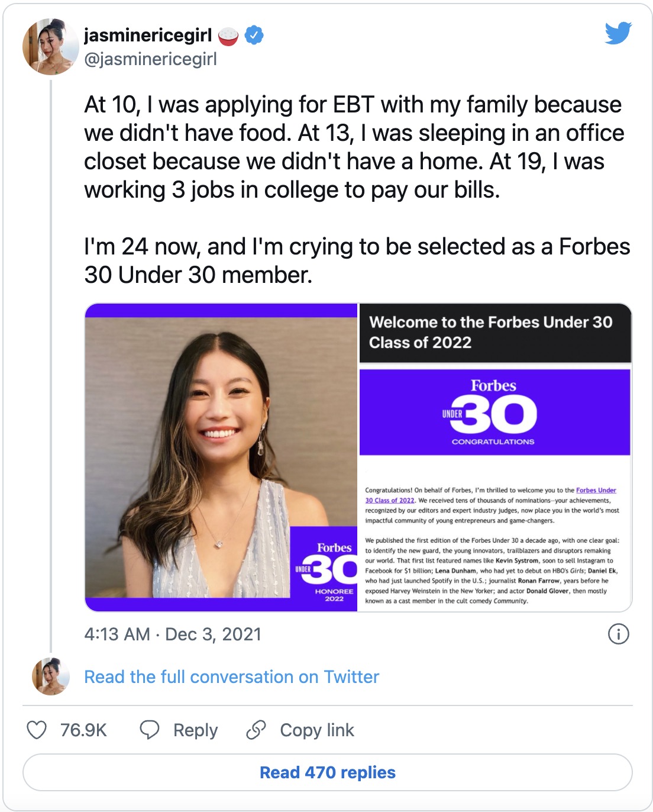Image resolution: width=653 pixels, height=812 pixels.
Task: Read the full conversation on Twitter
Action: click(x=231, y=676)
